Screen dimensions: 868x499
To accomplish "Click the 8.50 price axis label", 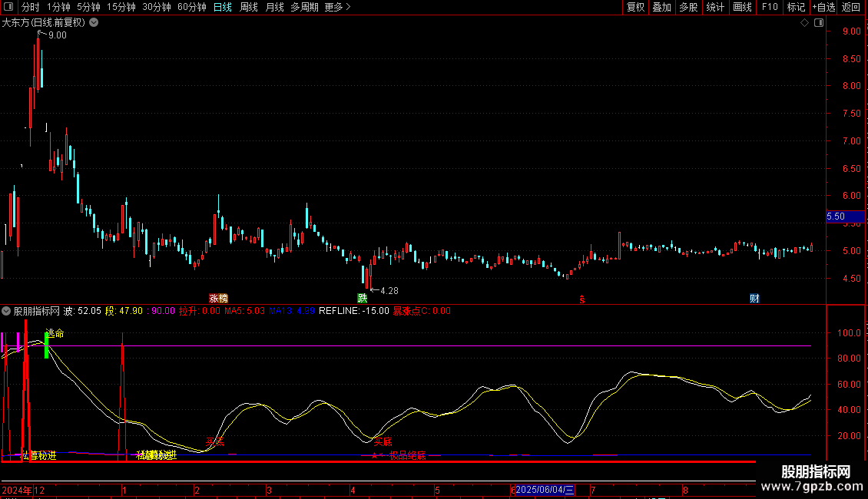I will (x=851, y=58).
